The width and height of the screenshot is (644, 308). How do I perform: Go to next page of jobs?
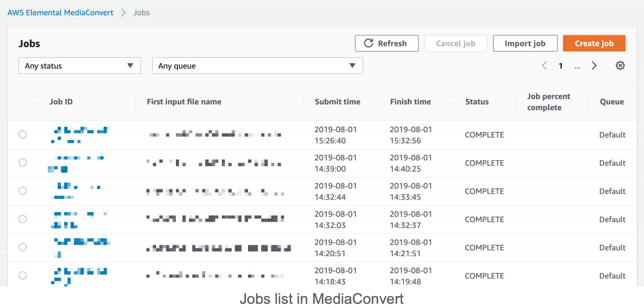[x=594, y=66]
